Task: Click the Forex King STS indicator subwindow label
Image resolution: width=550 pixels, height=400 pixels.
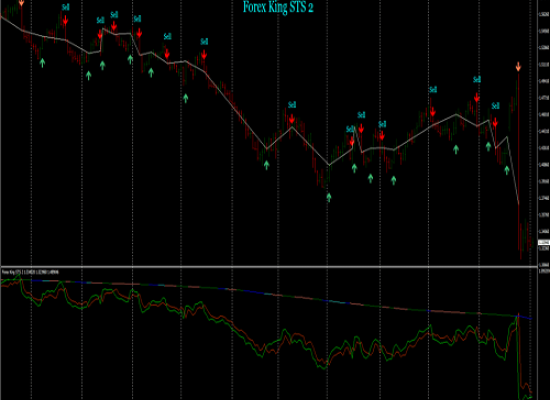Action: tap(30, 272)
